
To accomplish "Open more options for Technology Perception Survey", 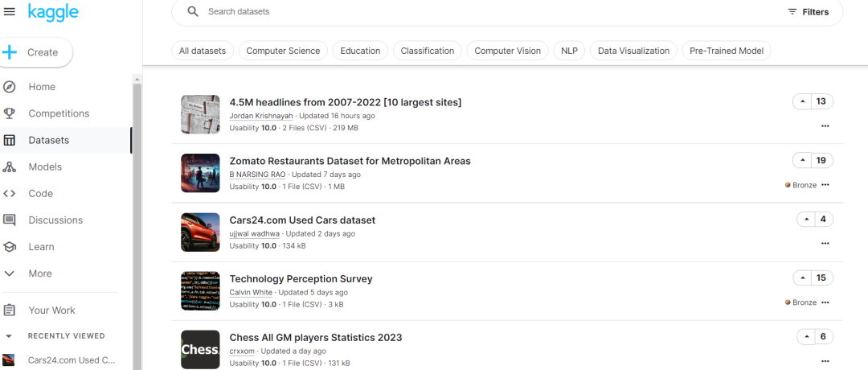I will pyautogui.click(x=825, y=302).
